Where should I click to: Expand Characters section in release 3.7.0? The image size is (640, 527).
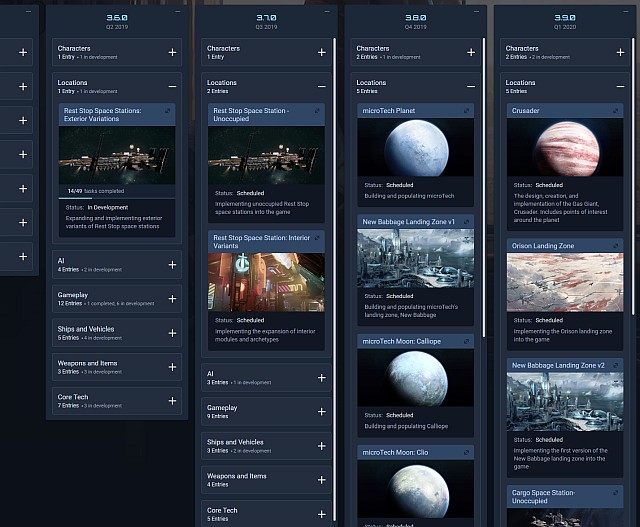(322, 52)
